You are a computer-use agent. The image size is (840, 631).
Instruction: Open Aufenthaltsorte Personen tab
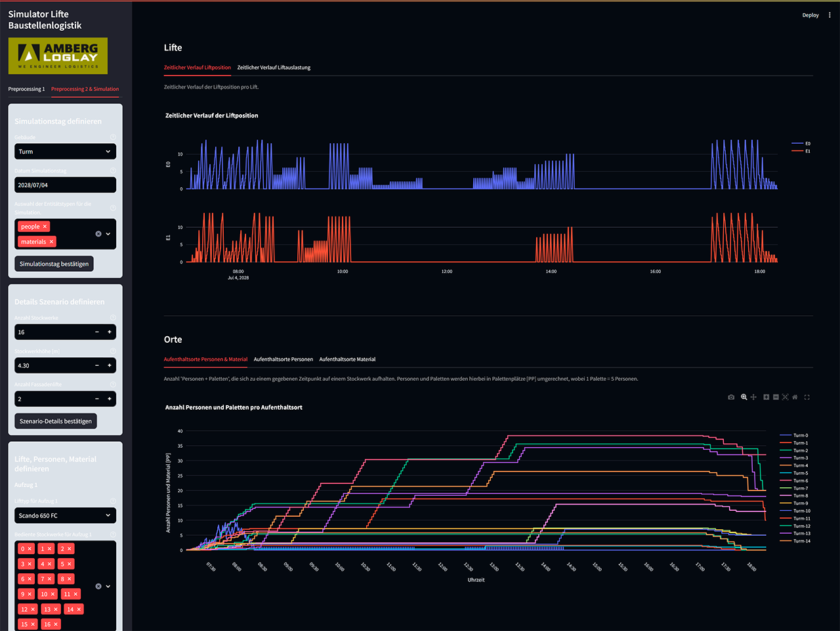(283, 359)
